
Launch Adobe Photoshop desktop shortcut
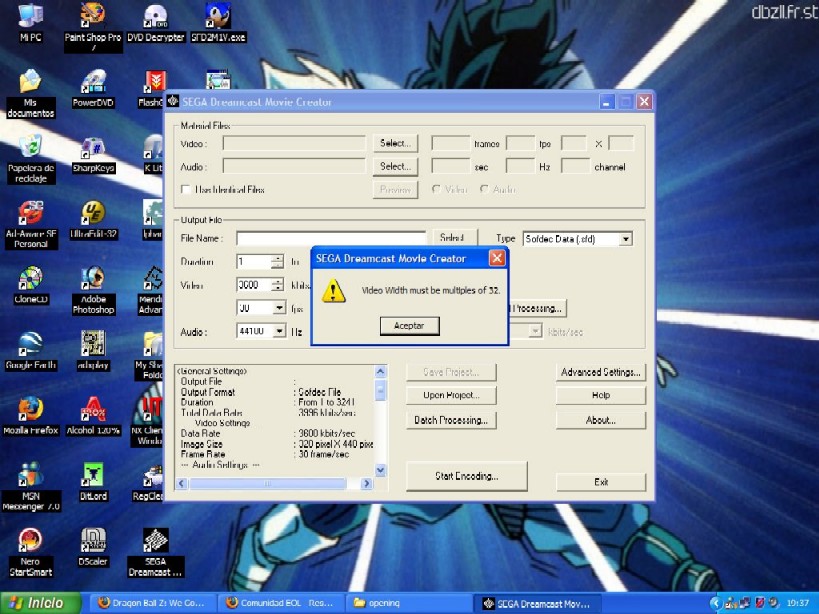[x=93, y=290]
